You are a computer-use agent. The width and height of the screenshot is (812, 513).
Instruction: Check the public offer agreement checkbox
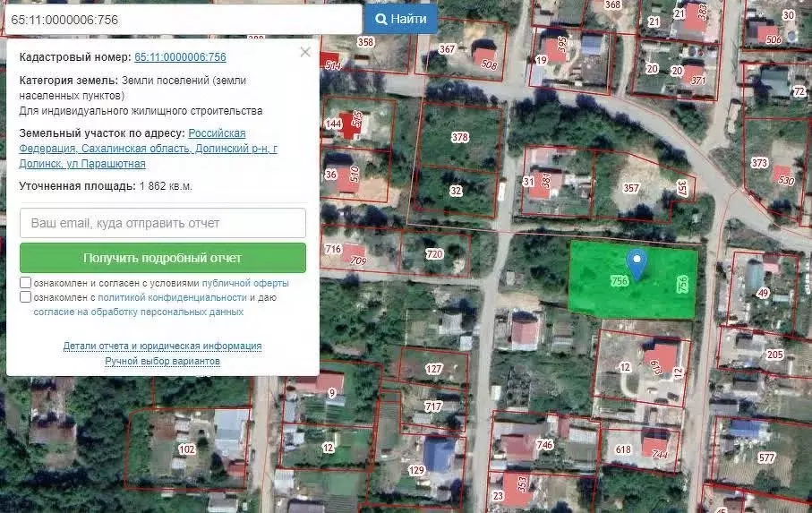click(25, 283)
